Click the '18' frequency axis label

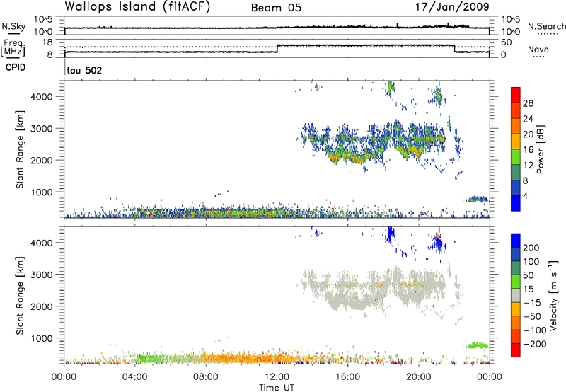pos(47,42)
